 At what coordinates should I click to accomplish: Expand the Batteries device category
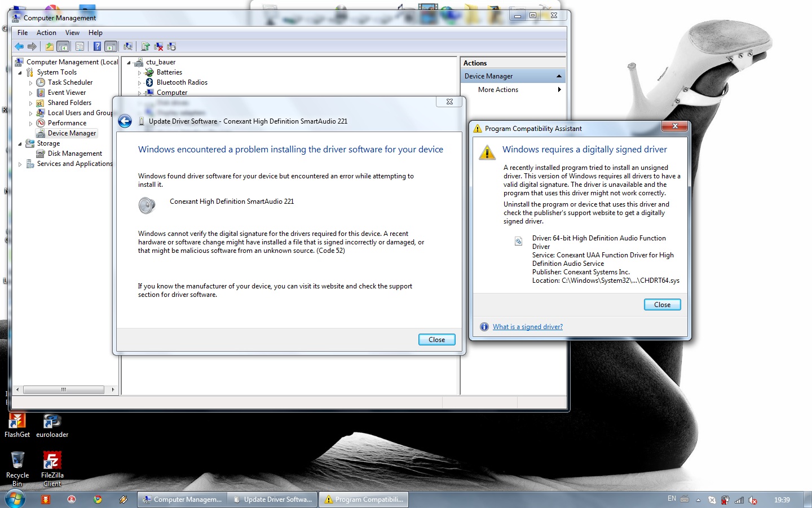(139, 73)
